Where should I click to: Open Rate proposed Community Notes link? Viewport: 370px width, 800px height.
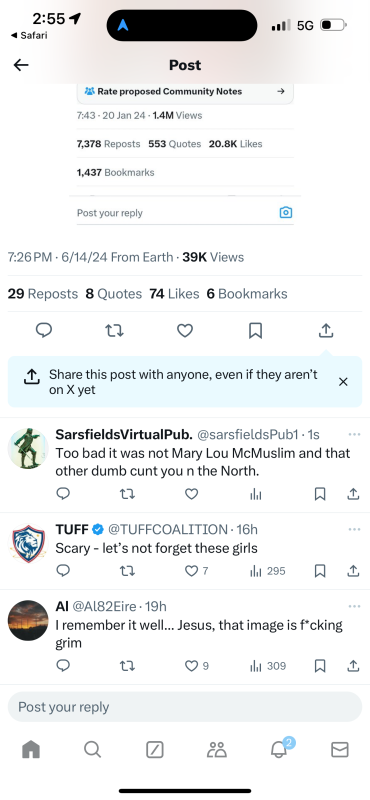[x=185, y=92]
